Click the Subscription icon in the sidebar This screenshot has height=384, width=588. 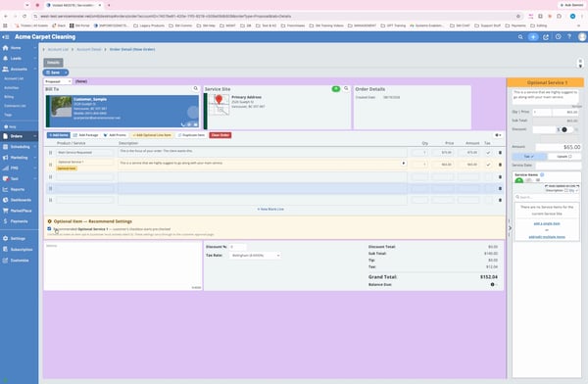click(x=5, y=250)
